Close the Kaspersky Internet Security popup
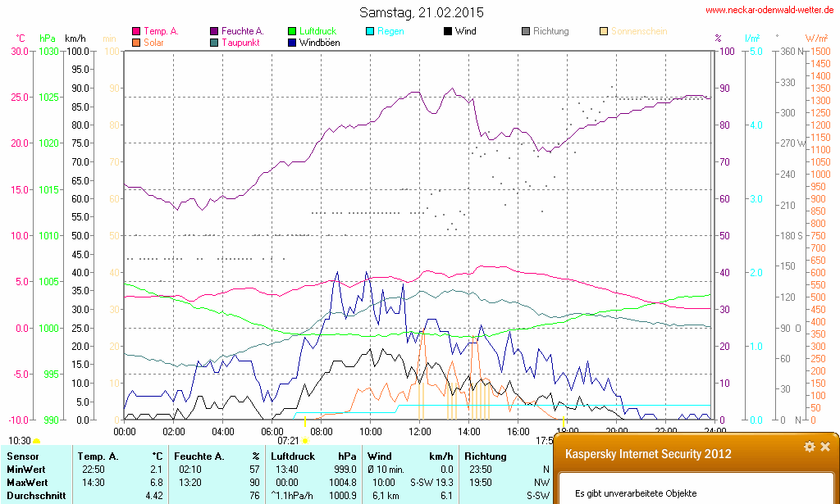 [825, 447]
